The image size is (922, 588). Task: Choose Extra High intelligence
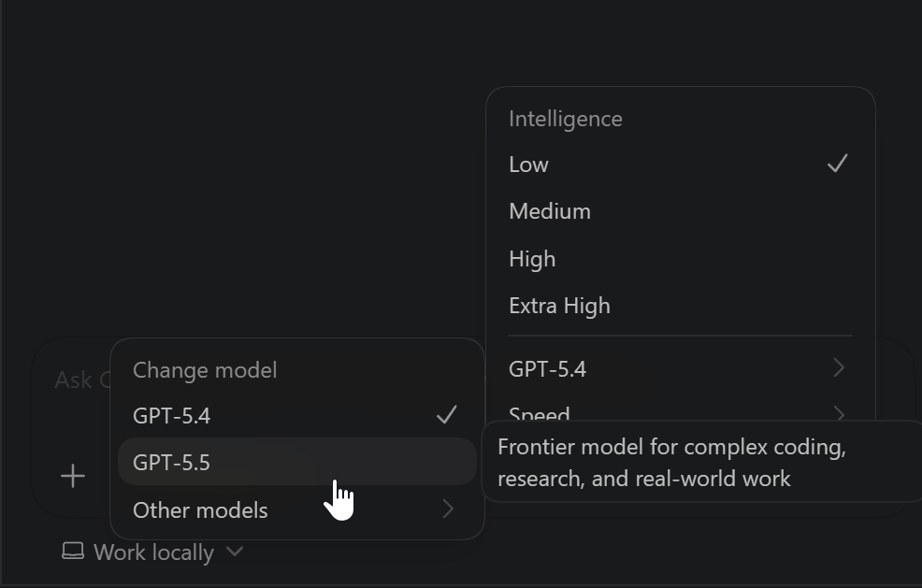click(681, 306)
